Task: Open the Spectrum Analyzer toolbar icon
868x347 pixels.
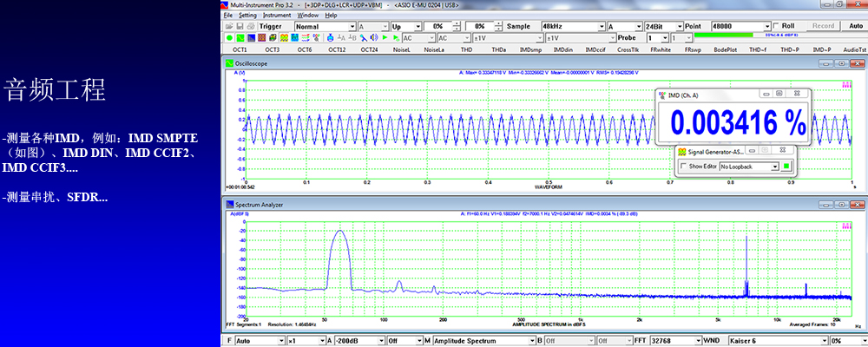Action: click(x=251, y=37)
